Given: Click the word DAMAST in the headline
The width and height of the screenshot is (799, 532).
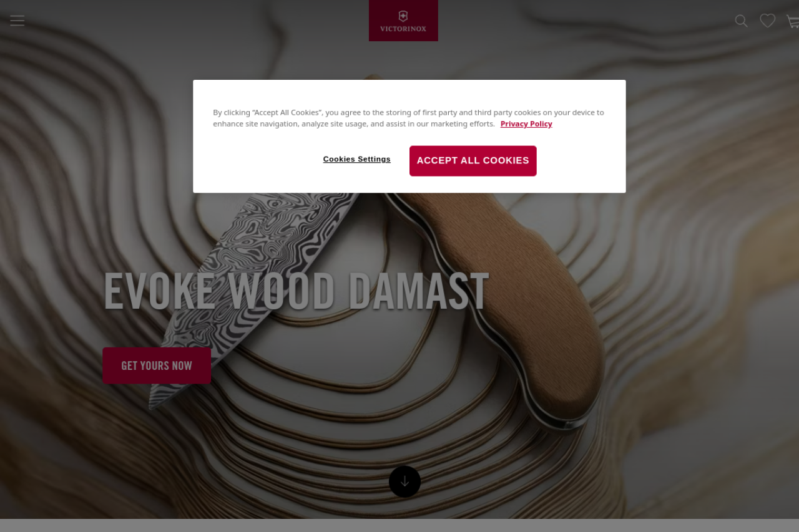Looking at the screenshot, I should pos(418,291).
